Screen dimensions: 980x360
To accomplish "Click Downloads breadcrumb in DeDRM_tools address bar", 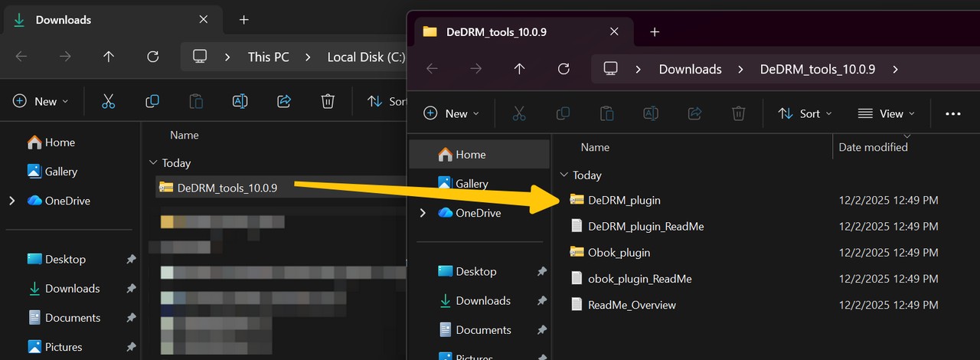I will (x=690, y=69).
